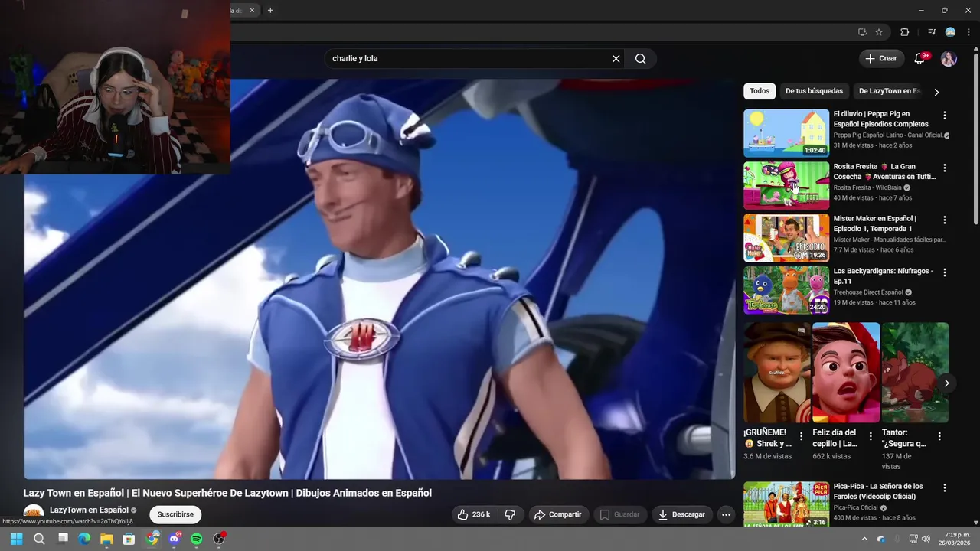Open the YouTube account avatar menu
The width and height of the screenshot is (980, 551).
pos(949,59)
